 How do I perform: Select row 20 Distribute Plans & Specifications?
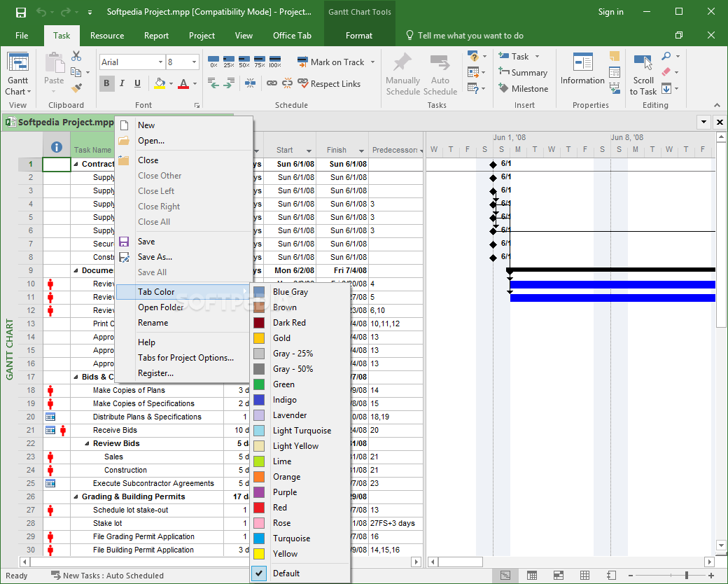(31, 417)
